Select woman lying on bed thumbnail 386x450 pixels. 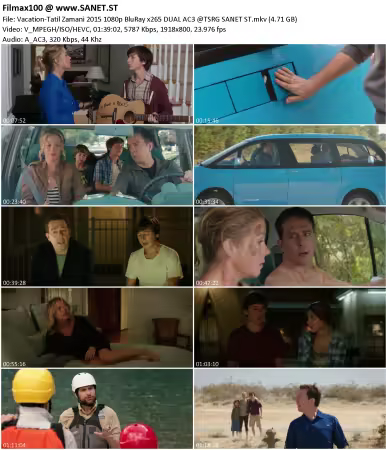pos(97,328)
